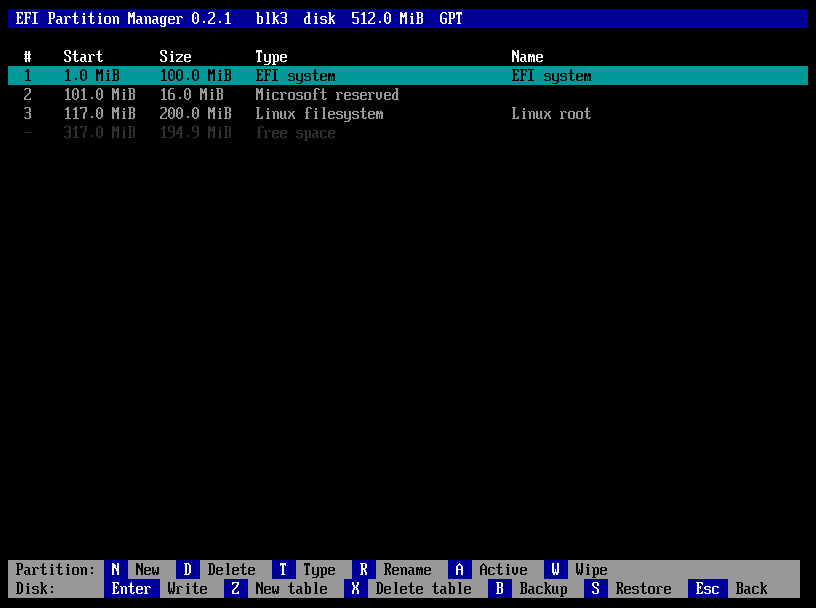
Task: Click the Backup label
Action: (543, 589)
